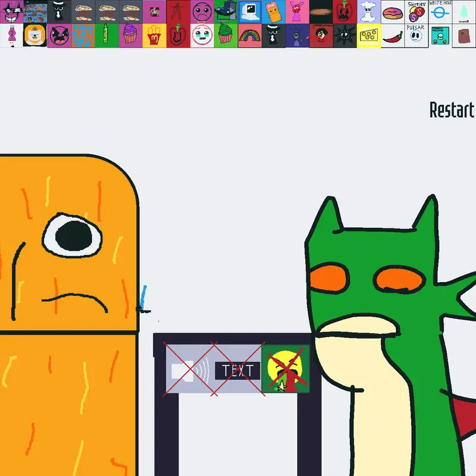Image resolution: width=476 pixels, height=476 pixels.
Task: Choose the pink bunny with red face tile
Action: (297, 12)
